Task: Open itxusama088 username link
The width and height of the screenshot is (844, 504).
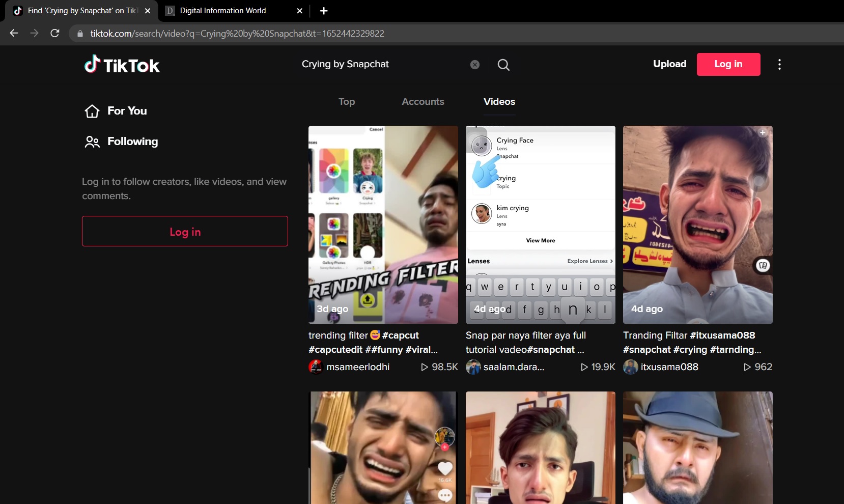Action: point(669,367)
